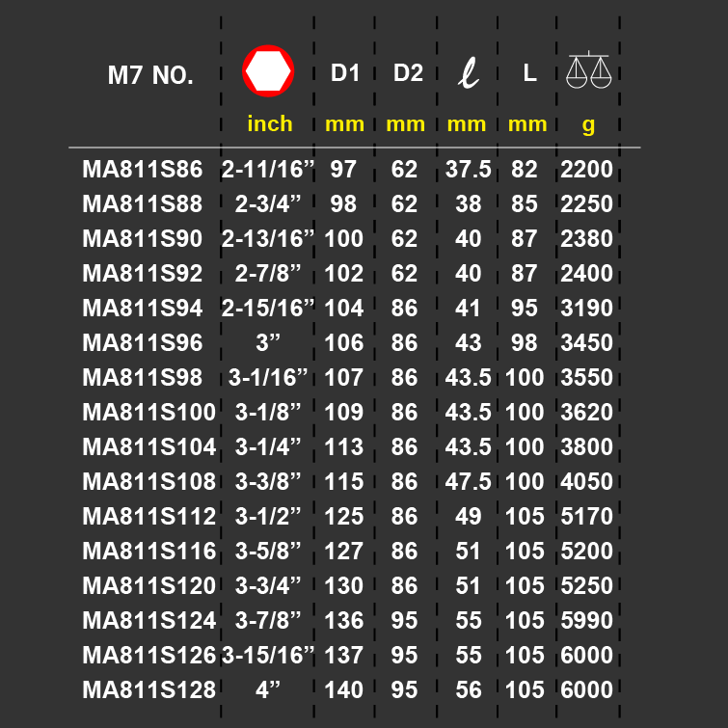Click weight value 3800
The image size is (728, 728).
click(587, 446)
